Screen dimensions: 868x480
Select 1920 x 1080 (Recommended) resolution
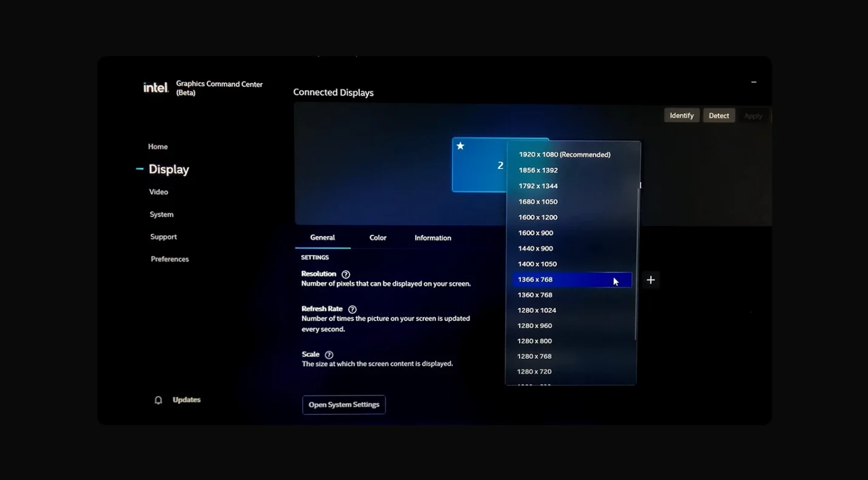564,155
